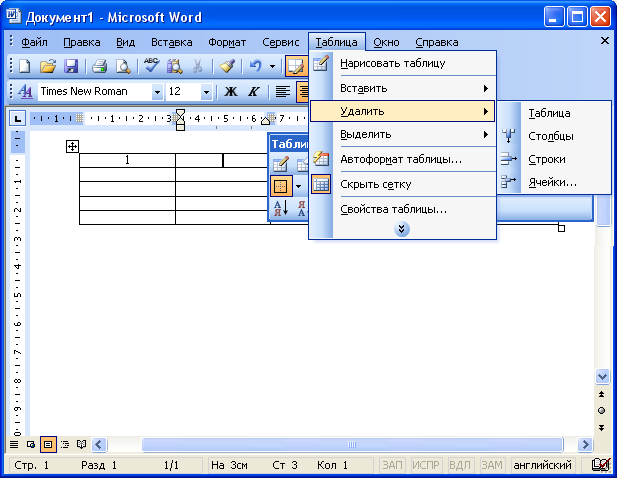
Task: Toggle bold Ж formatting
Action: pyautogui.click(x=231, y=92)
